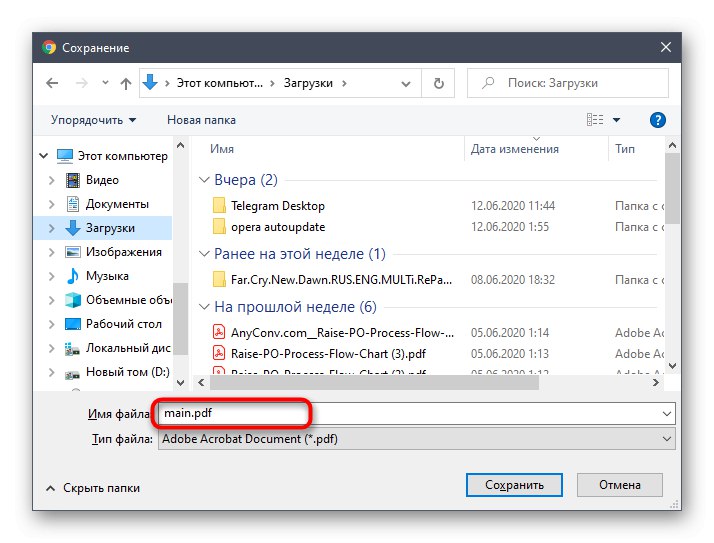Create a folder with 'Новая папка'

[201, 120]
